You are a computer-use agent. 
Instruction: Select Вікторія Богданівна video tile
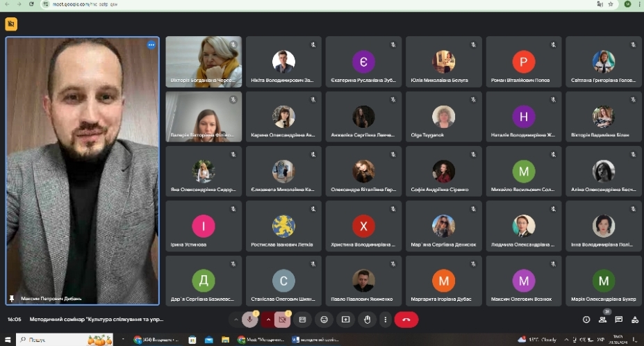tap(204, 61)
